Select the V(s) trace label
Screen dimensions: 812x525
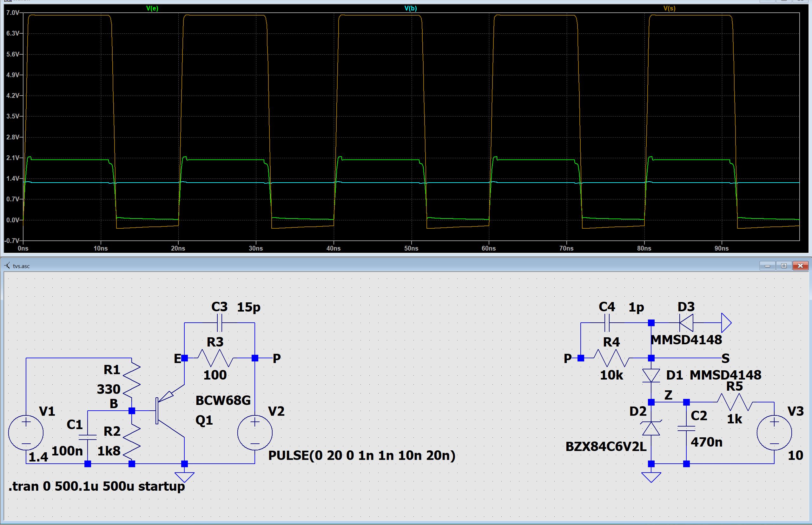pos(669,8)
